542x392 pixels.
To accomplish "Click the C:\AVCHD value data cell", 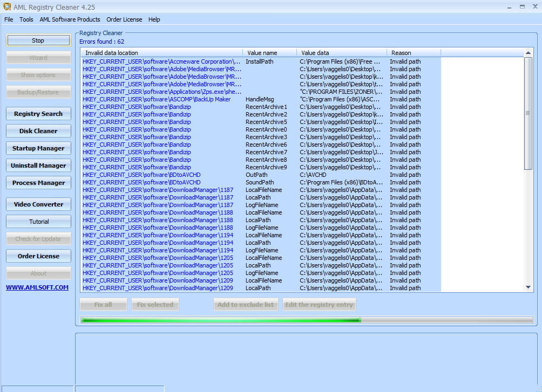I will 313,175.
